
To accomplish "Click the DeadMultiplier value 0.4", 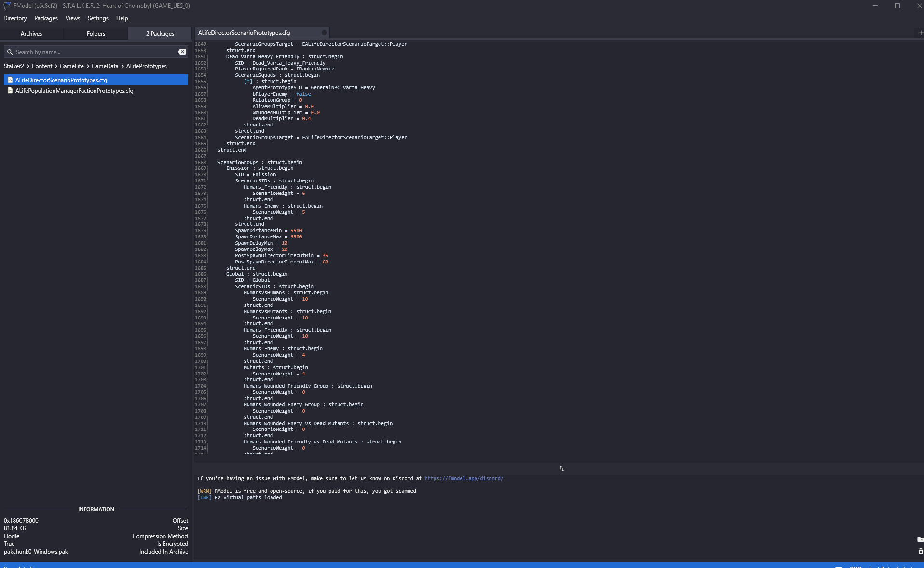I will coord(306,119).
